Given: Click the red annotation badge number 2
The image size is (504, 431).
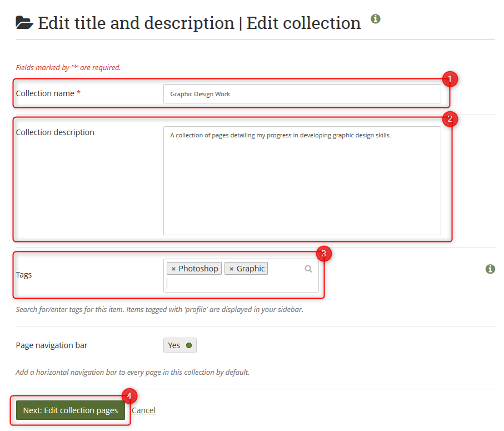Looking at the screenshot, I should click(x=450, y=118).
